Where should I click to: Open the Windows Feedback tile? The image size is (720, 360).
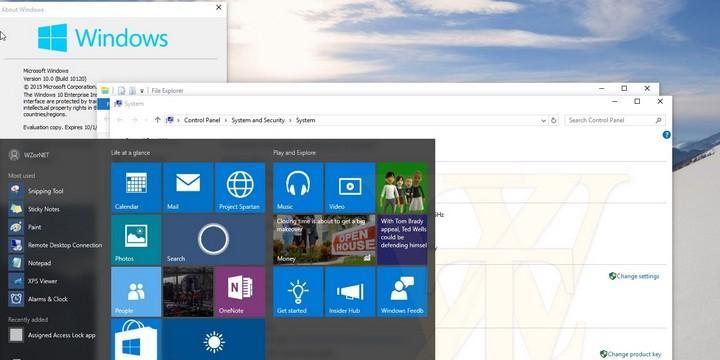click(x=402, y=292)
